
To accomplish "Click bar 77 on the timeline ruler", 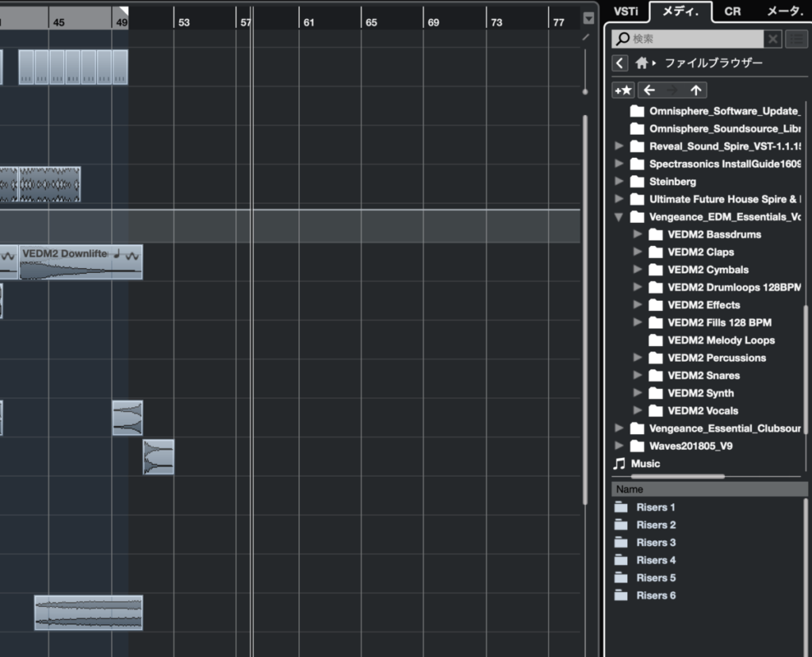I will click(x=558, y=22).
